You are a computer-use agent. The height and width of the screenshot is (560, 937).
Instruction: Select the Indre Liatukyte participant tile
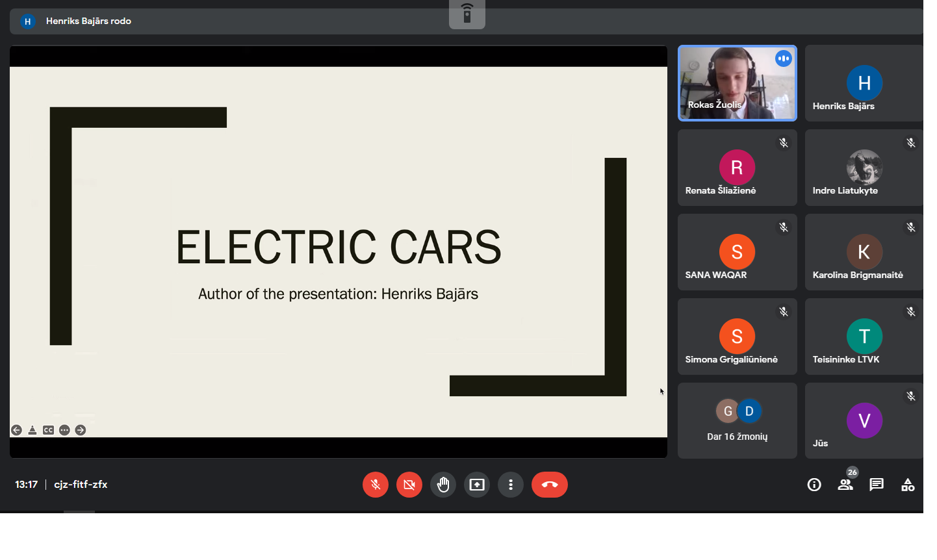(864, 168)
